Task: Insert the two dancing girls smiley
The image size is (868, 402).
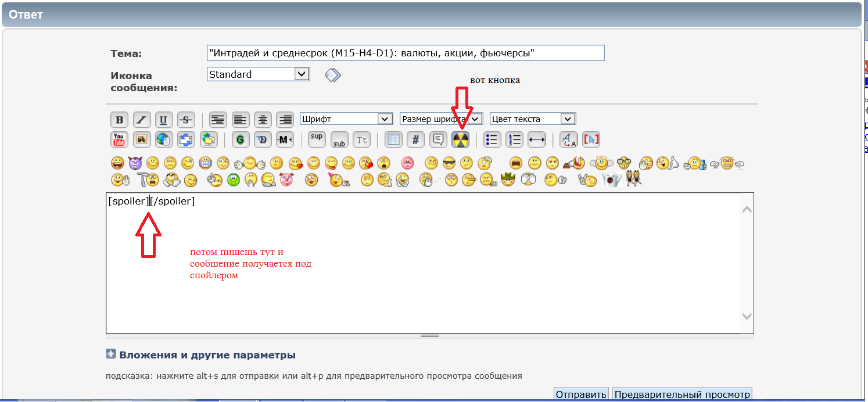Action: (633, 180)
